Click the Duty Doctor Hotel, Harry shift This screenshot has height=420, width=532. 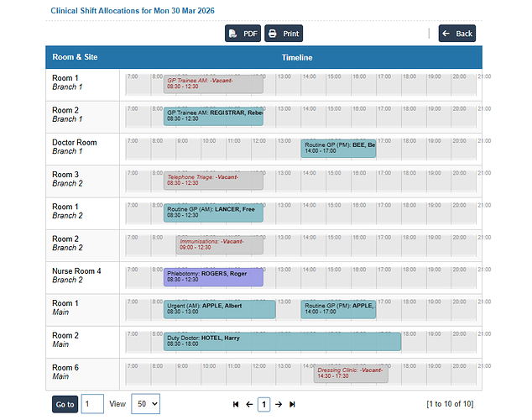tap(282, 341)
